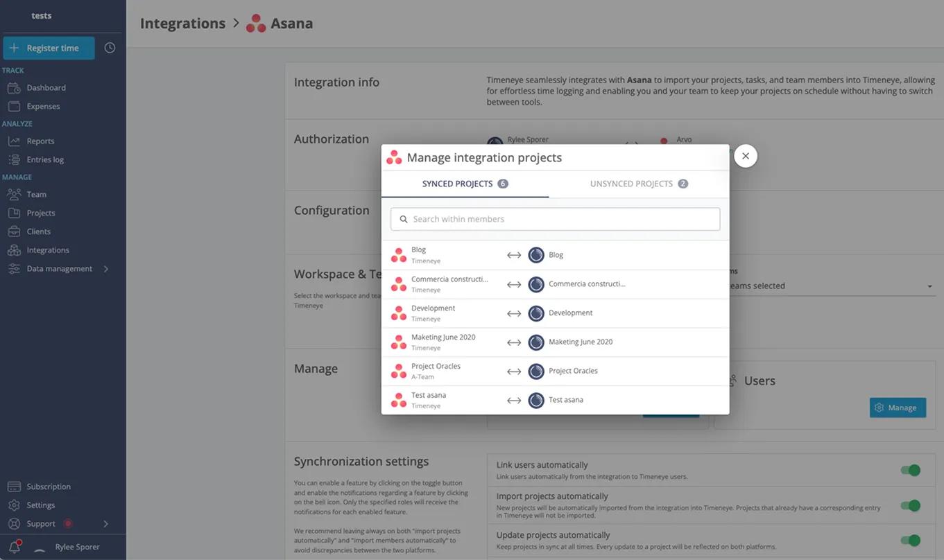Click the Integrations breadcrumb link
944x560 pixels.
click(x=182, y=24)
